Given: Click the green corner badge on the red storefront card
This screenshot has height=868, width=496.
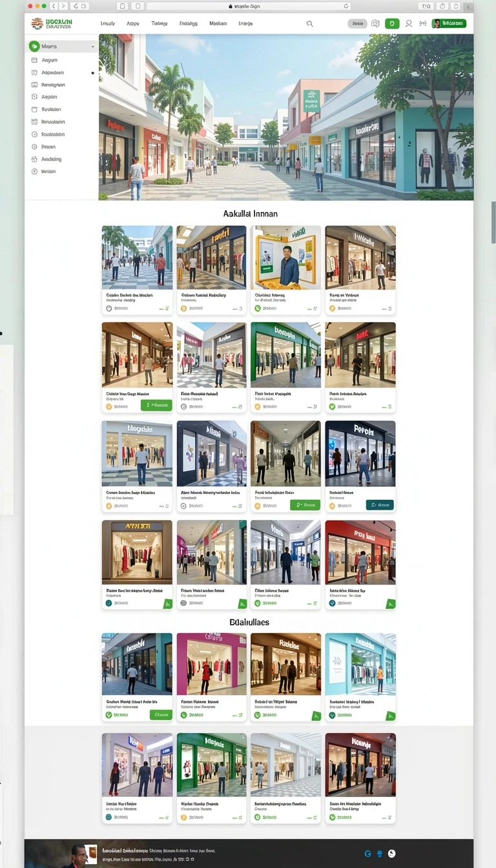Looking at the screenshot, I should 391,604.
